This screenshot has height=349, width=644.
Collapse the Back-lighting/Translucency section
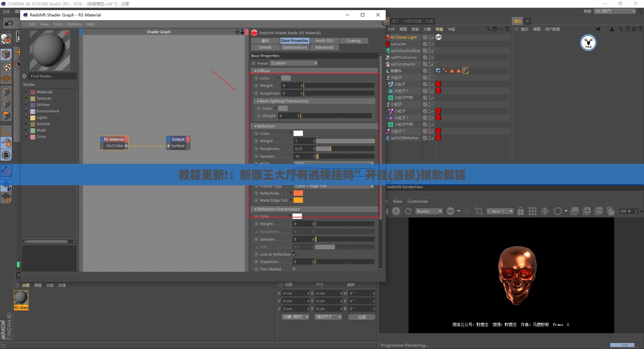(258, 101)
